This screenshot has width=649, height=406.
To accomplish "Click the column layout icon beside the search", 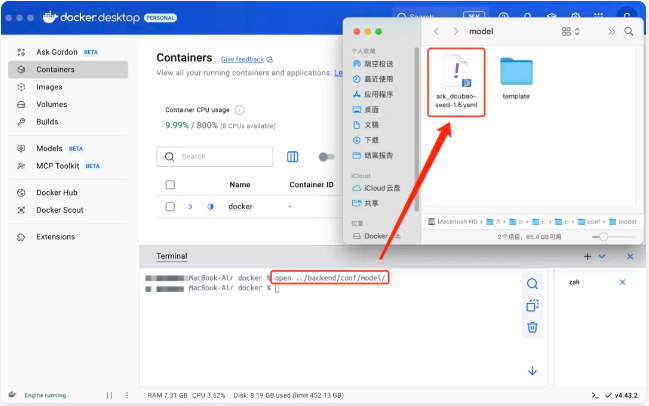I will (293, 157).
